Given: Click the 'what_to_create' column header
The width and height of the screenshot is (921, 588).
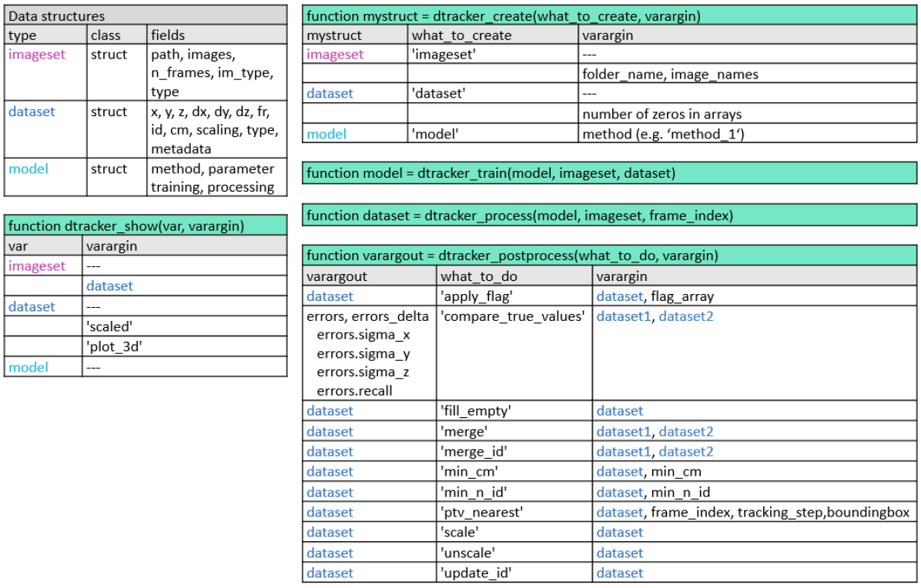Looking at the screenshot, I should coord(493,35).
